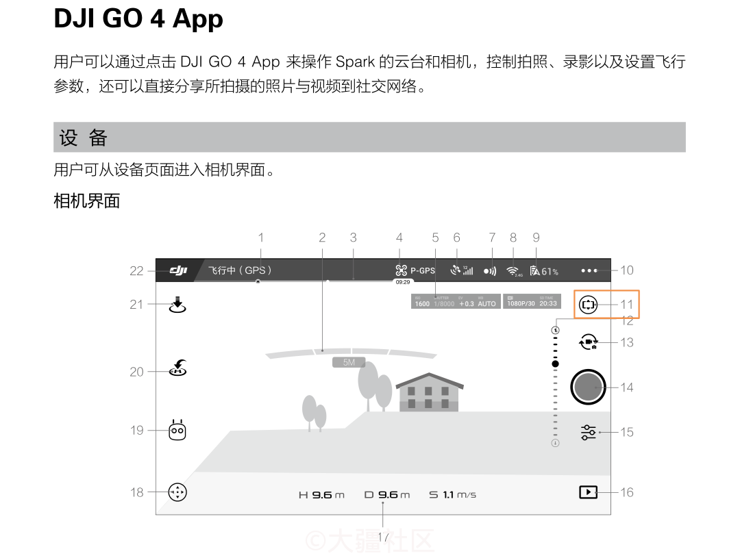740x560 pixels.
Task: Select the auto landing icon
Action: pos(176,303)
